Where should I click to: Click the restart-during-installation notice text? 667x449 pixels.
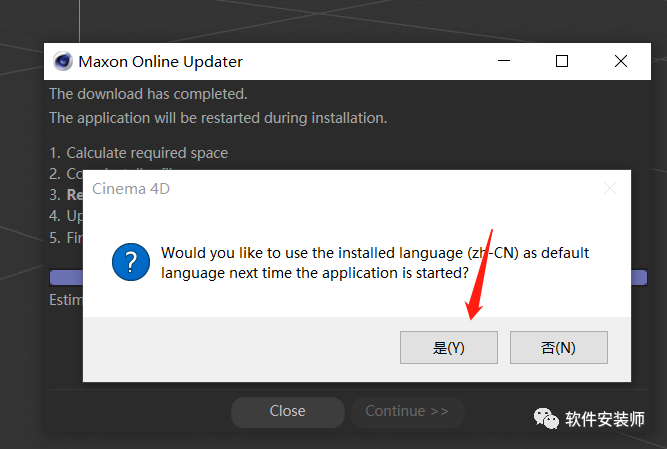(218, 118)
